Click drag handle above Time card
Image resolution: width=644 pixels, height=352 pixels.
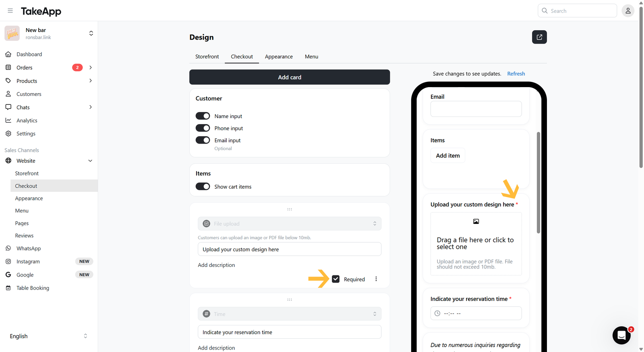(290, 300)
